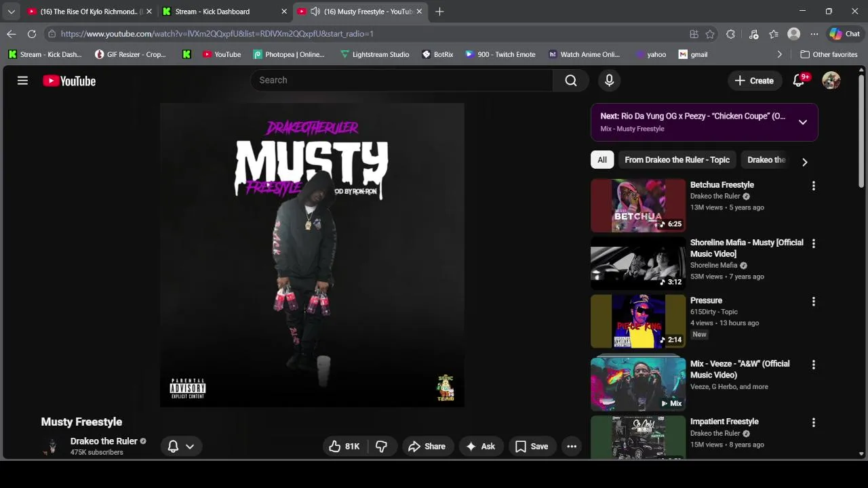The image size is (868, 488).
Task: Open Copilot Chat in the browser
Action: click(844, 34)
